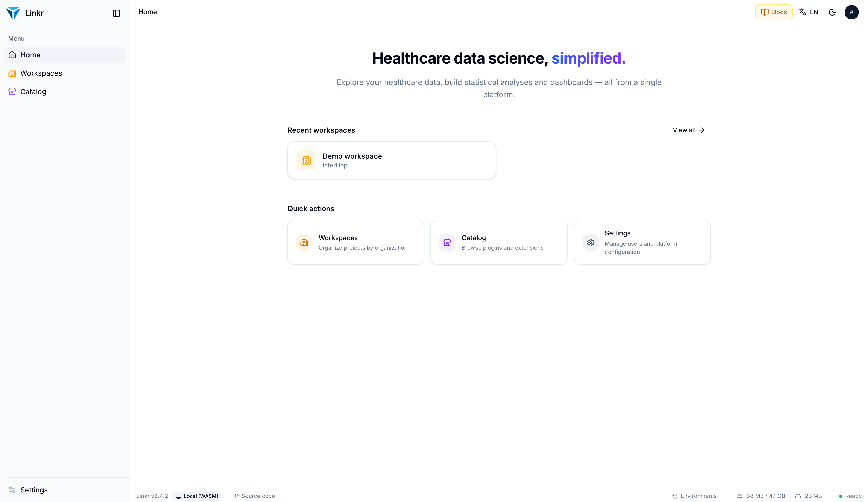This screenshot has width=868, height=502.
Task: Open the user avatar menu
Action: click(x=851, y=12)
